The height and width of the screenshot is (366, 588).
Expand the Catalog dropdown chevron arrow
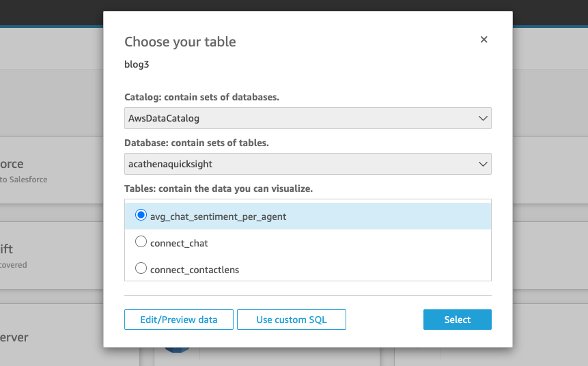pyautogui.click(x=484, y=118)
